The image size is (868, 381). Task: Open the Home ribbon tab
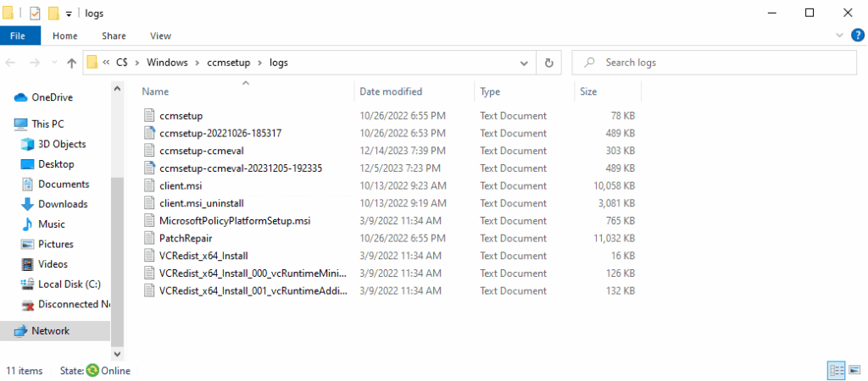[x=64, y=36]
